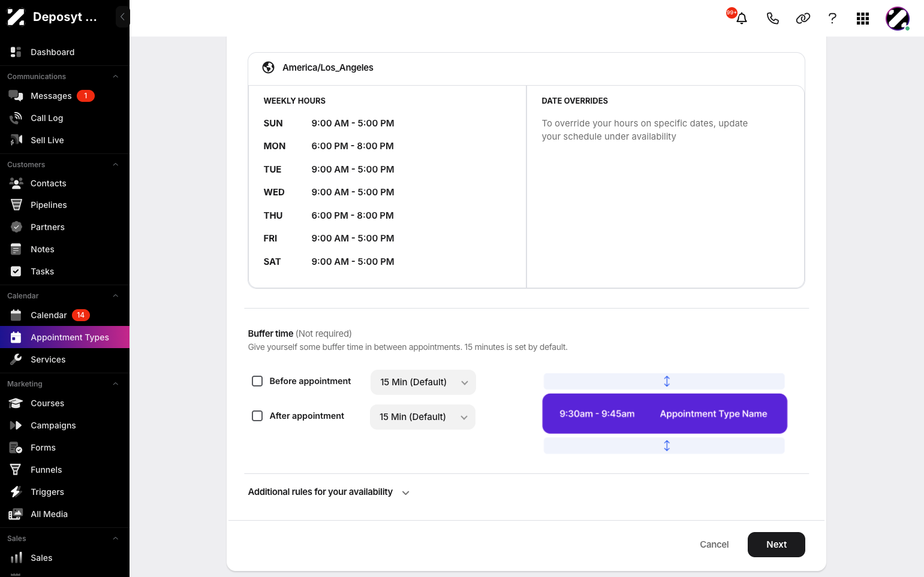The image size is (924, 577).
Task: Click the link chain icon in the header
Action: tap(803, 19)
